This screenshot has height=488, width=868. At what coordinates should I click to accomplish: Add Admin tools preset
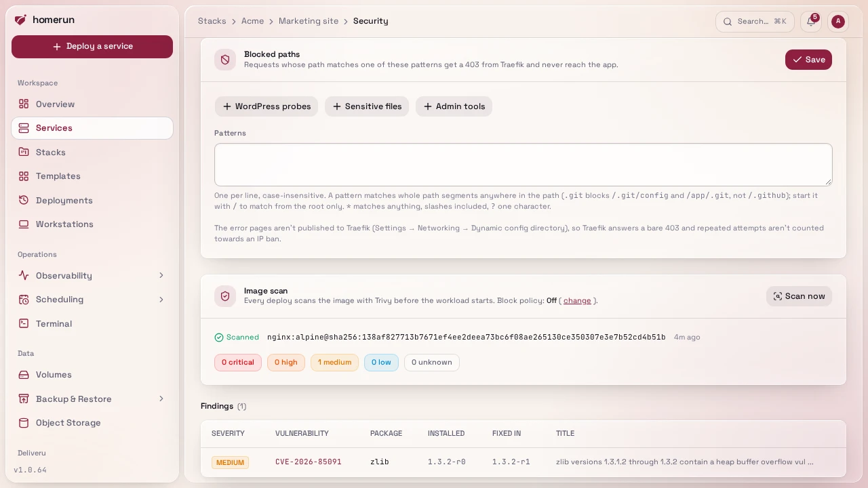click(x=454, y=106)
